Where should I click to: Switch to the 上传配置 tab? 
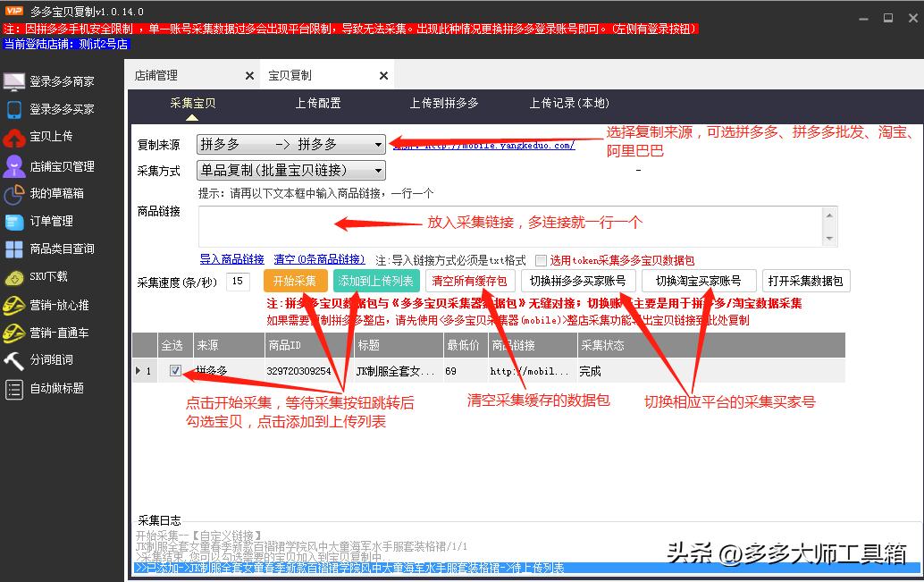pos(320,103)
